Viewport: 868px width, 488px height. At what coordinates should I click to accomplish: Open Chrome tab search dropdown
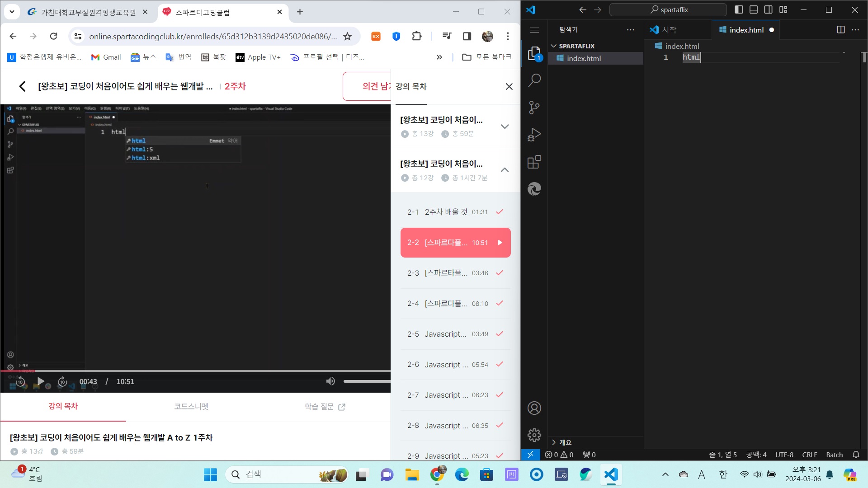click(12, 12)
